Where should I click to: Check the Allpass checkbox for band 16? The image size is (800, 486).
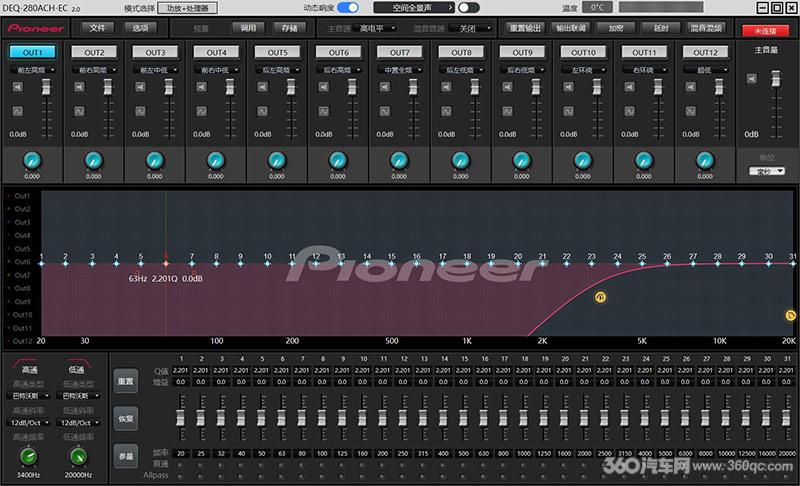[484, 475]
